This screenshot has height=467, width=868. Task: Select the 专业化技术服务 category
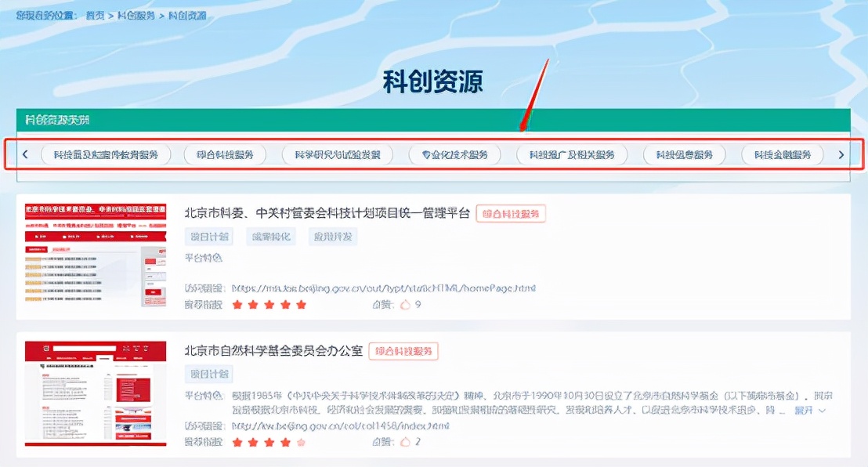pos(454,154)
